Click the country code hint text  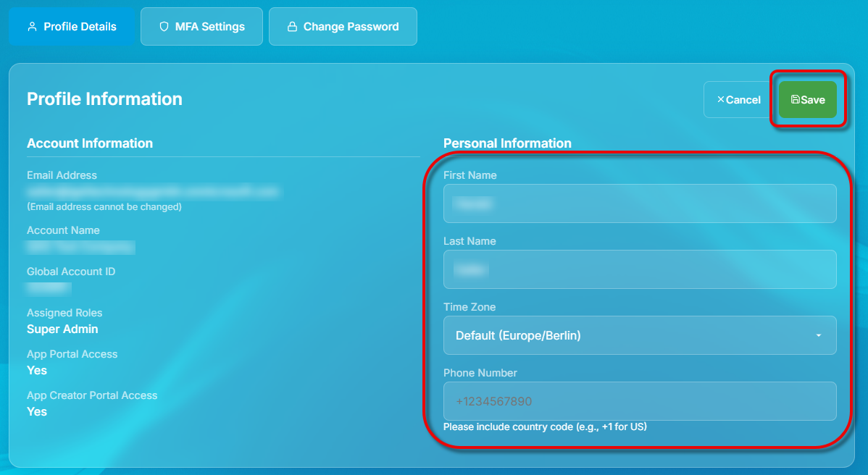[x=545, y=427]
